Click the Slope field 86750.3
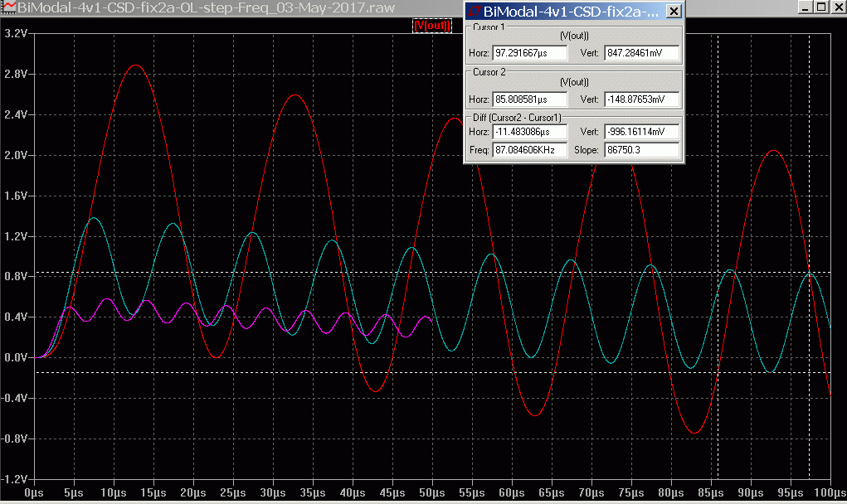847x504 pixels. pyautogui.click(x=642, y=150)
